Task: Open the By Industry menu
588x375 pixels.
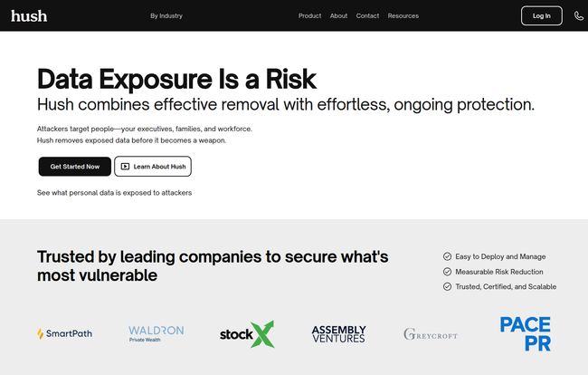Action: (x=166, y=15)
